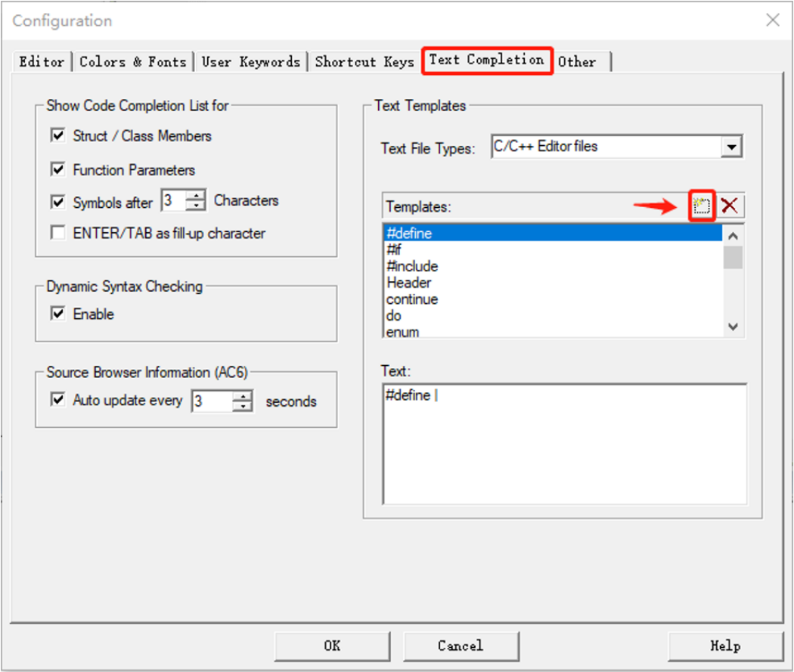Viewport: 794px width, 672px height.
Task: Toggle Struct / Class Members checkbox
Action: (57, 136)
